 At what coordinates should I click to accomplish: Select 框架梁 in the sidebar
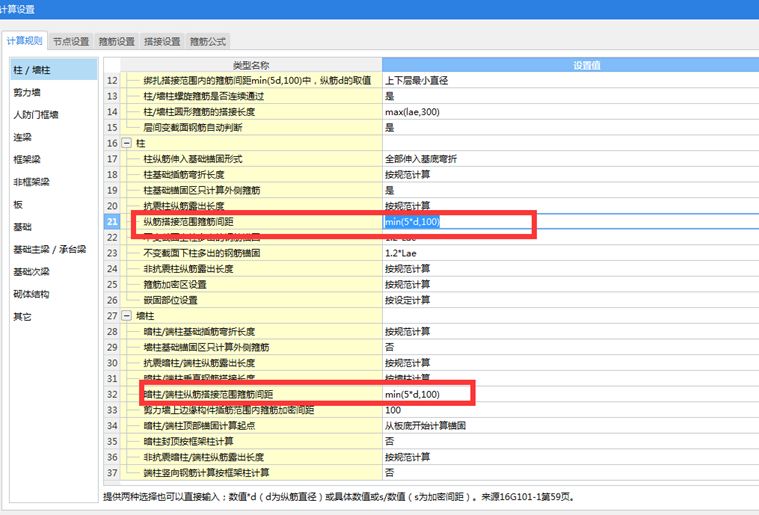pyautogui.click(x=25, y=159)
